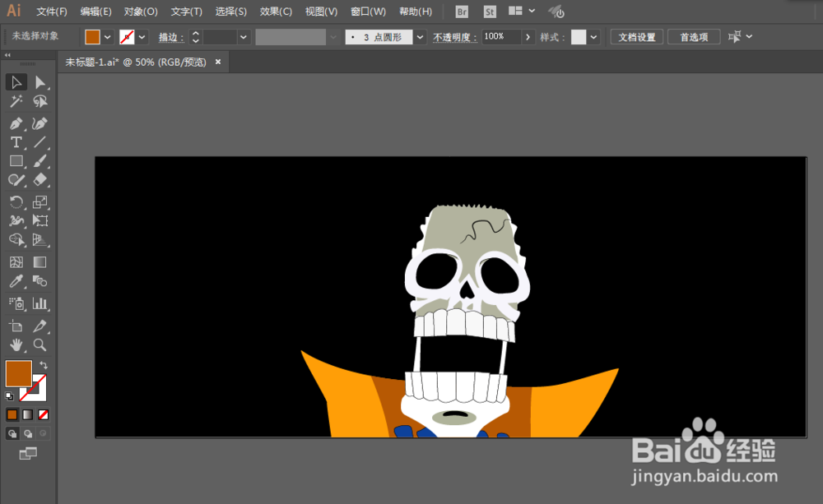
Task: Select the Column Graph tool
Action: (40, 303)
